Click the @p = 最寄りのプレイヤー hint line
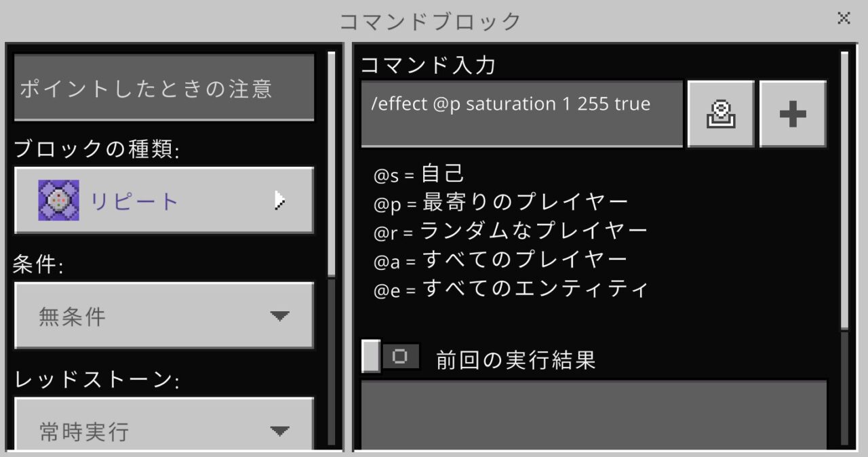The height and width of the screenshot is (457, 868). pyautogui.click(x=501, y=203)
